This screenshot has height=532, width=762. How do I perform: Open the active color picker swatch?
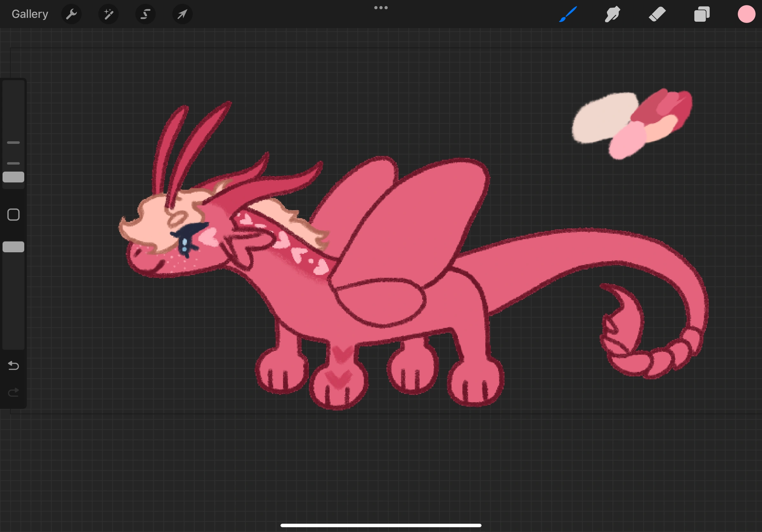[746, 14]
